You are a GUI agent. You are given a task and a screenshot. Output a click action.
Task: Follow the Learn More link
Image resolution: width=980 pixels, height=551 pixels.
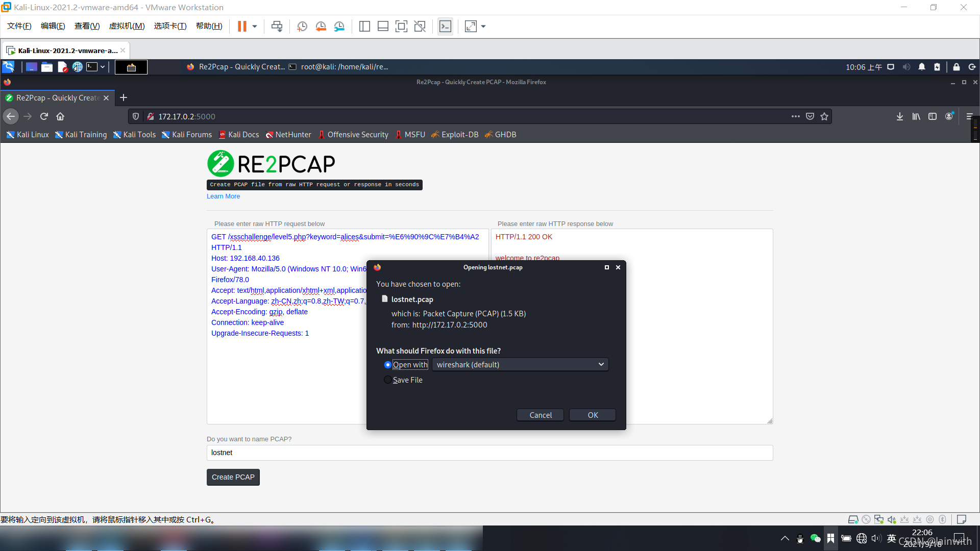tap(223, 196)
